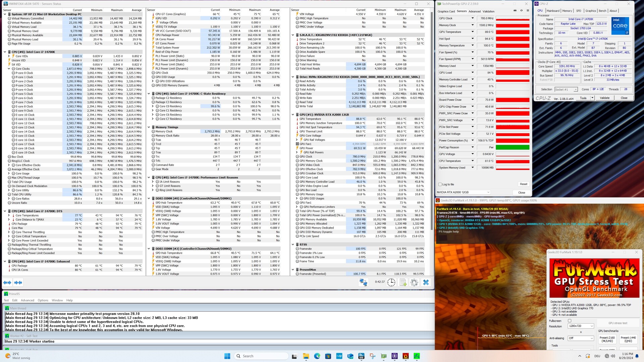Open the GPU Temperature sensor dropdown in GPU-Z
This screenshot has height=362, width=644.
tap(473, 32)
